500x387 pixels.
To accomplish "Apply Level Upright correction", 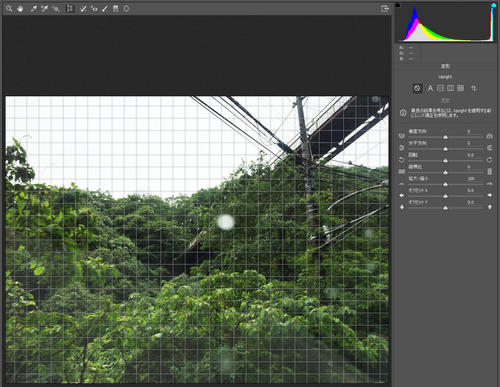I will tap(441, 88).
